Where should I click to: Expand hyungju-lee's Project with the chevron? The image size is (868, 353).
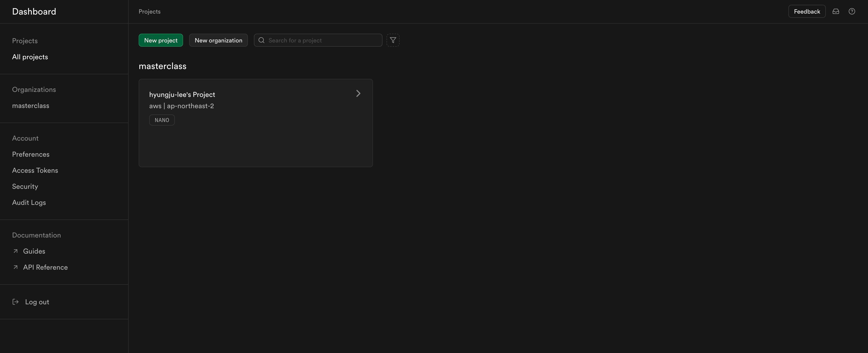click(358, 94)
